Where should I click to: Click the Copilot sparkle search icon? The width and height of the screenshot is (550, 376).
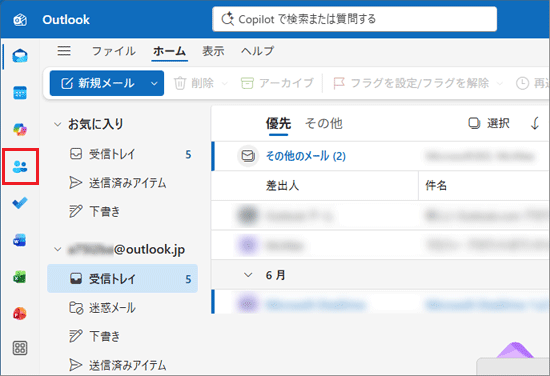click(x=228, y=19)
